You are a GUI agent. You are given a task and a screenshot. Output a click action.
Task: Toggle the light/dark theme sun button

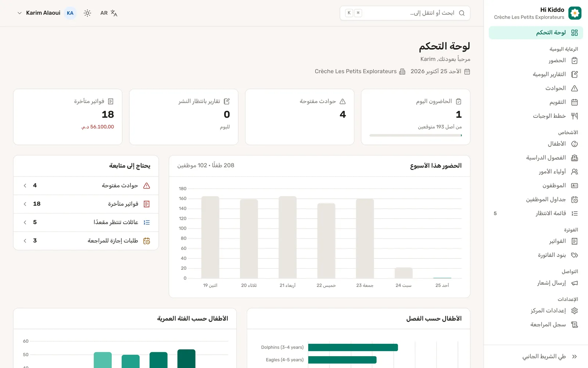click(87, 13)
